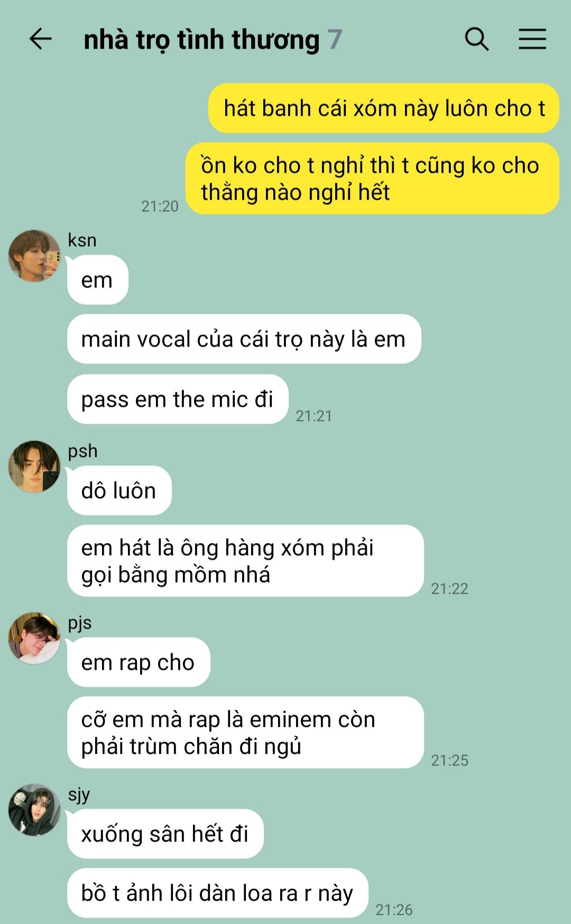
Task: Open sjy's profile avatar
Action: point(34,810)
